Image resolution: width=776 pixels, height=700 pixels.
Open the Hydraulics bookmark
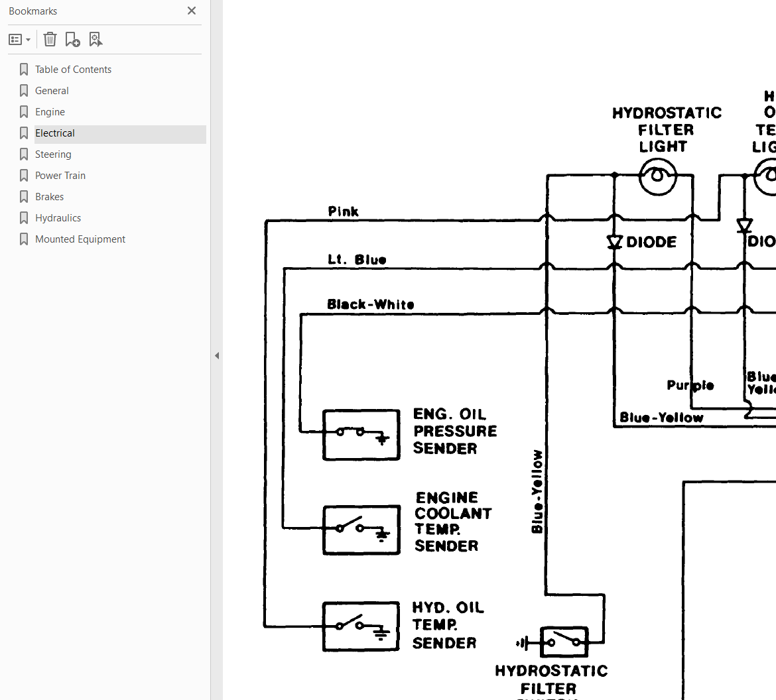click(58, 218)
